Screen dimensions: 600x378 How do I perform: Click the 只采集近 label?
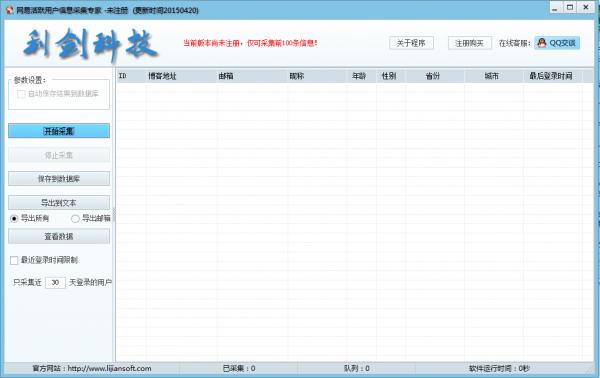tap(27, 282)
